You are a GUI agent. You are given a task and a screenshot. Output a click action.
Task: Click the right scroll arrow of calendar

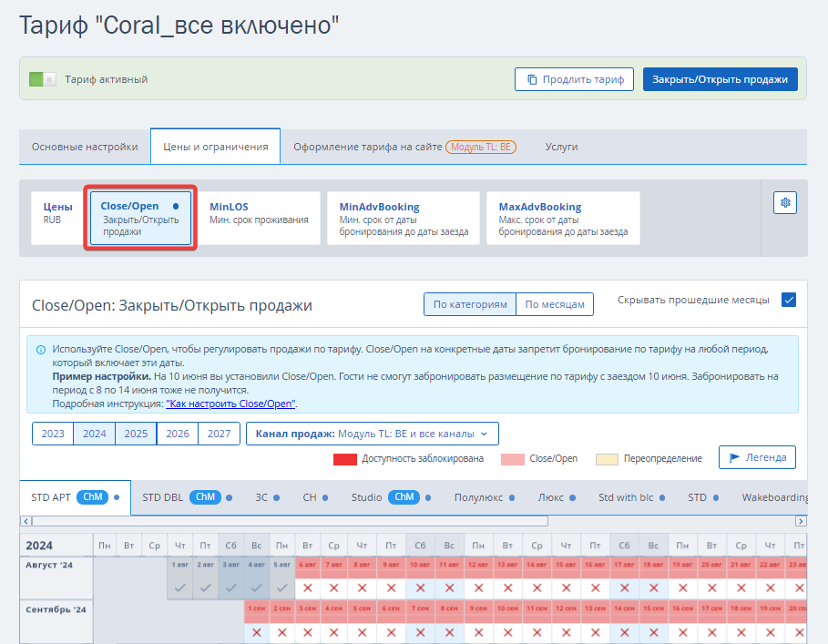point(801,522)
